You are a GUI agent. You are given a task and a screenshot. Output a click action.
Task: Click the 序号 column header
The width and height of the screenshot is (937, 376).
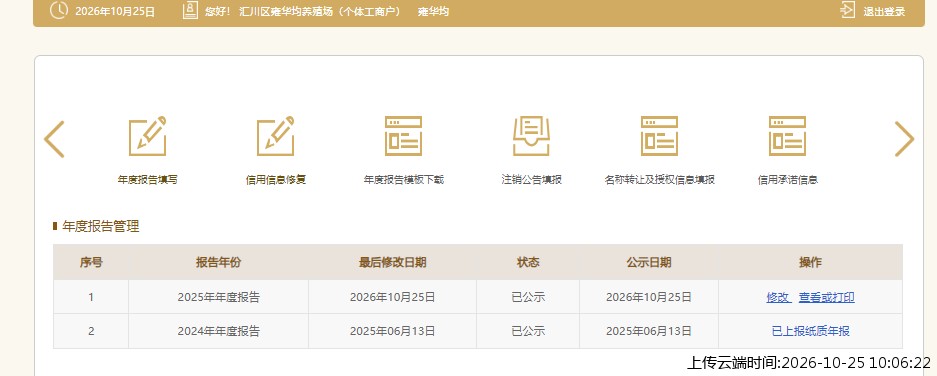point(91,262)
